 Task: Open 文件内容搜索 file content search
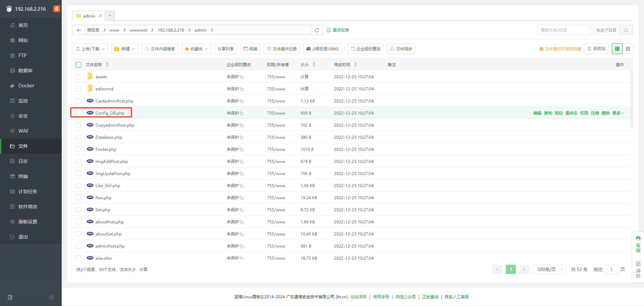(160, 49)
